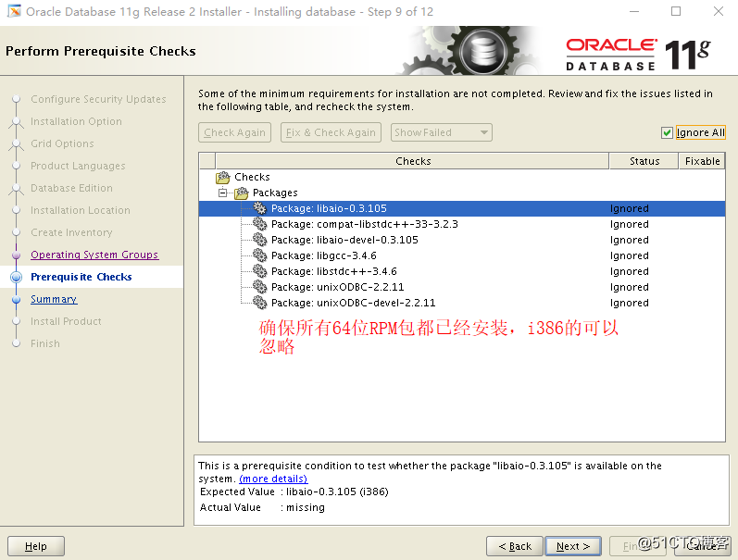Click the Packages folder icon
The image size is (738, 560).
242,193
